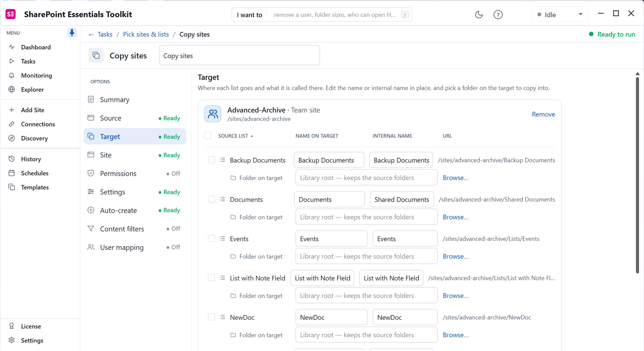Open the Summary option
Screen dimensions: 644x351
(x=135, y=100)
